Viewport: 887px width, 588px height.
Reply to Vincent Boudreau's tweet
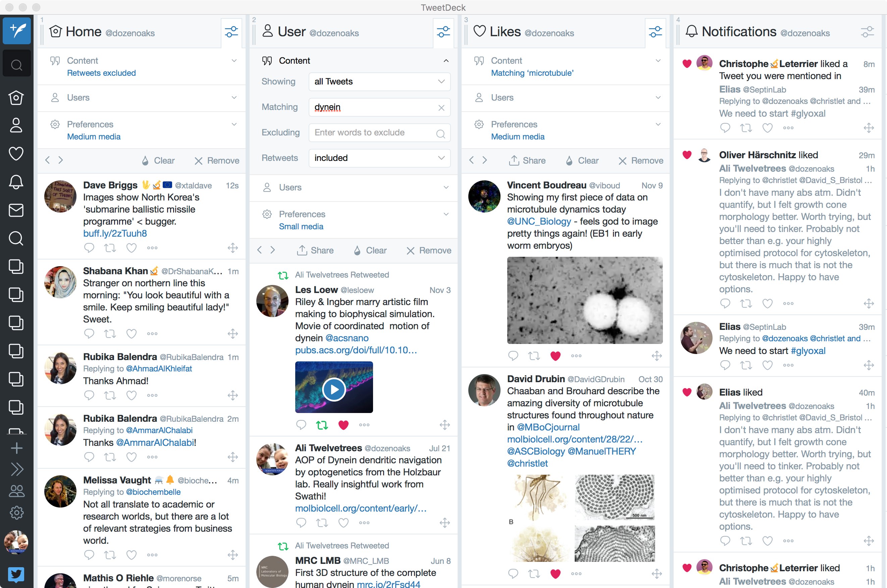[513, 355]
